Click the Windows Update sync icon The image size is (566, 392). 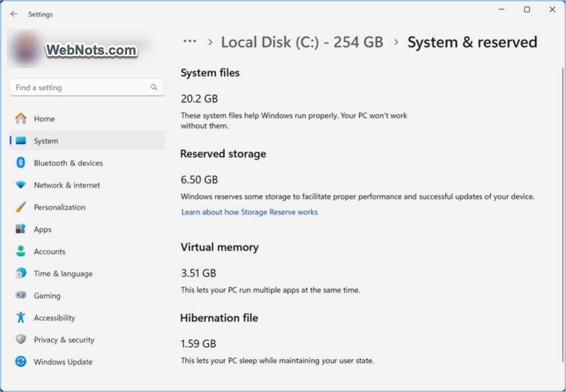point(21,362)
